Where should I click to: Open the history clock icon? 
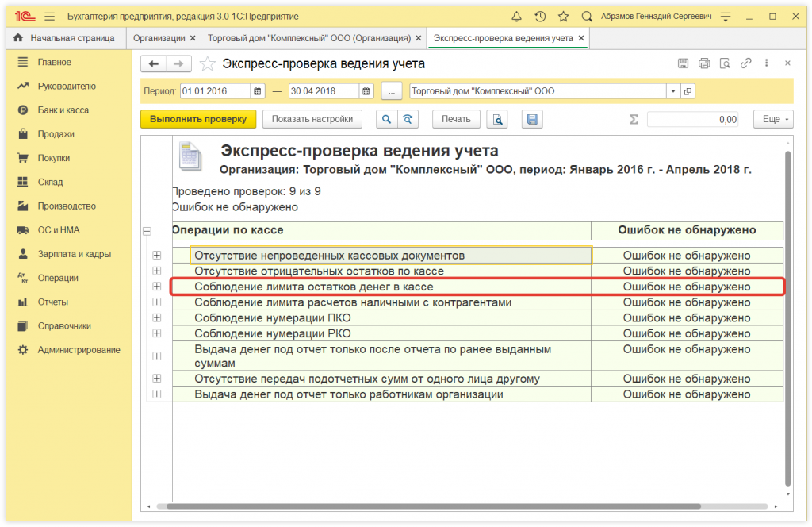[540, 16]
